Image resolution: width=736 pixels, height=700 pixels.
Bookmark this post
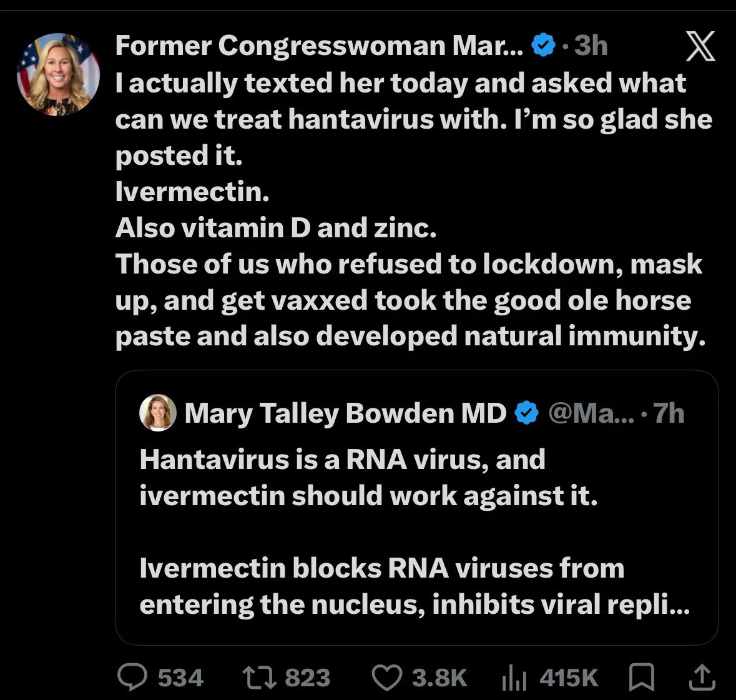point(641,677)
